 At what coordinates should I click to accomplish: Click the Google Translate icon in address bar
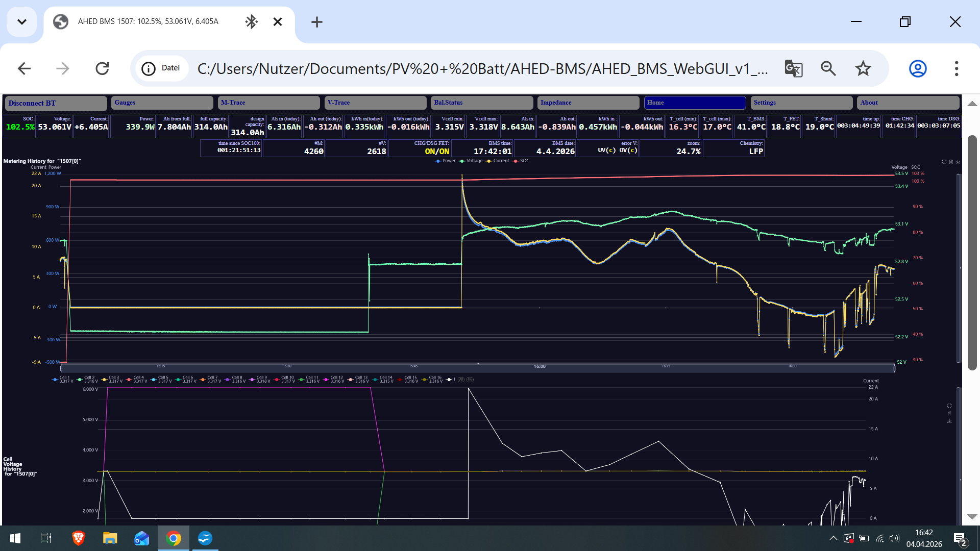[793, 68]
